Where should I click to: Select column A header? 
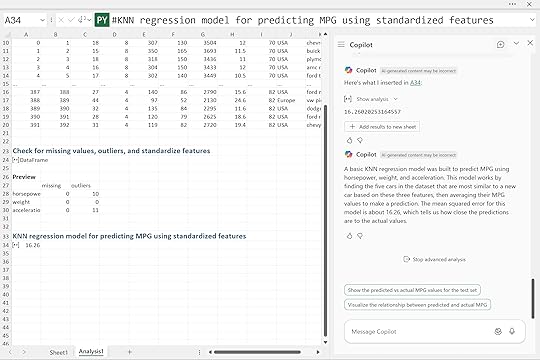tap(26, 34)
